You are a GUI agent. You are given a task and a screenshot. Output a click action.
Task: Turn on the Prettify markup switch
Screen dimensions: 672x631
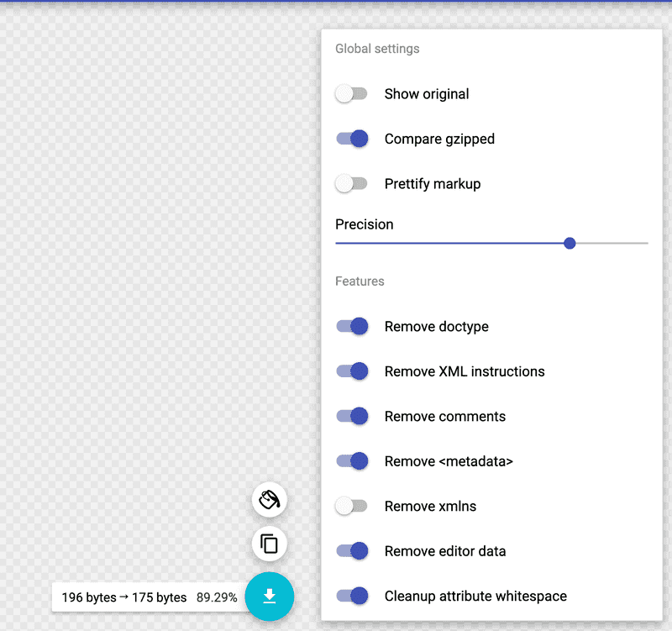coord(352,183)
